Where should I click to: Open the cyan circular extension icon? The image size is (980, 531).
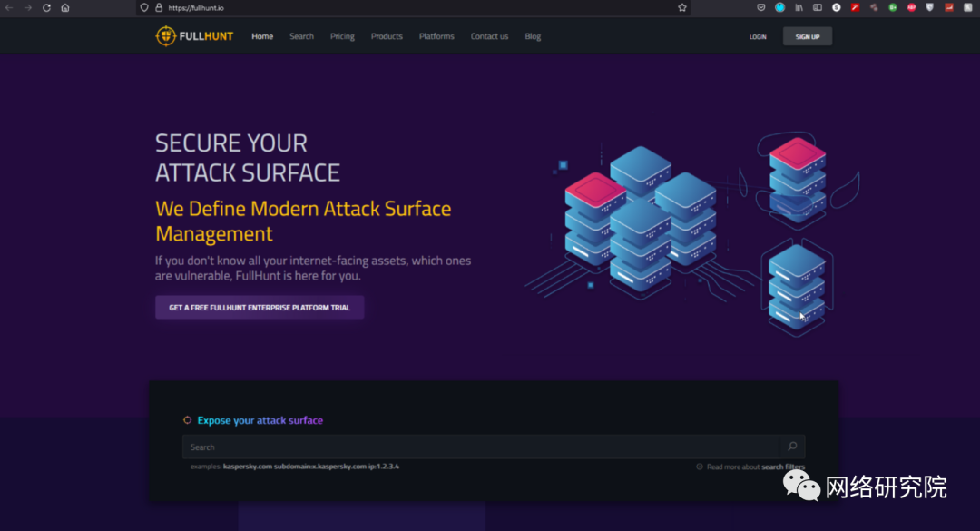(x=780, y=7)
